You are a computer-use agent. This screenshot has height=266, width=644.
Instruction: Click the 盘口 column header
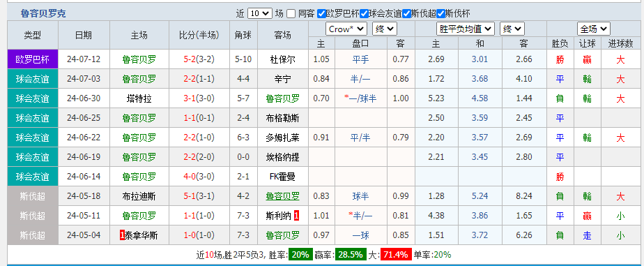click(x=360, y=43)
